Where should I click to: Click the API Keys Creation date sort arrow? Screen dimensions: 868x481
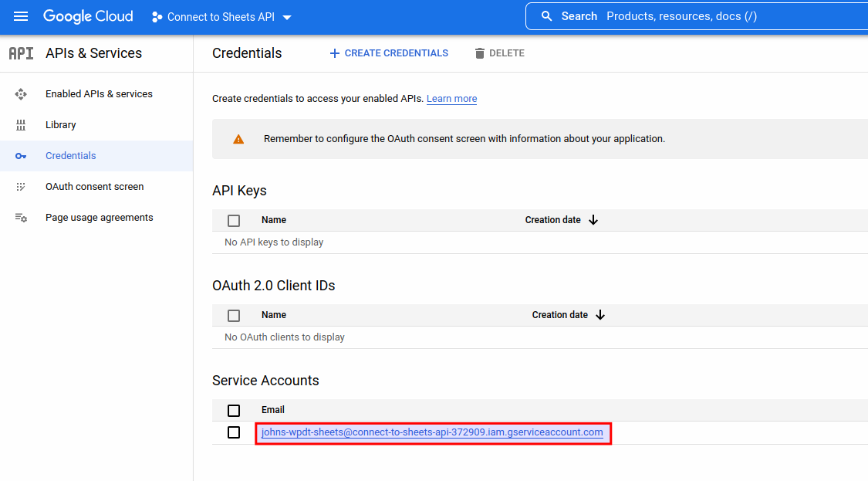pos(593,220)
